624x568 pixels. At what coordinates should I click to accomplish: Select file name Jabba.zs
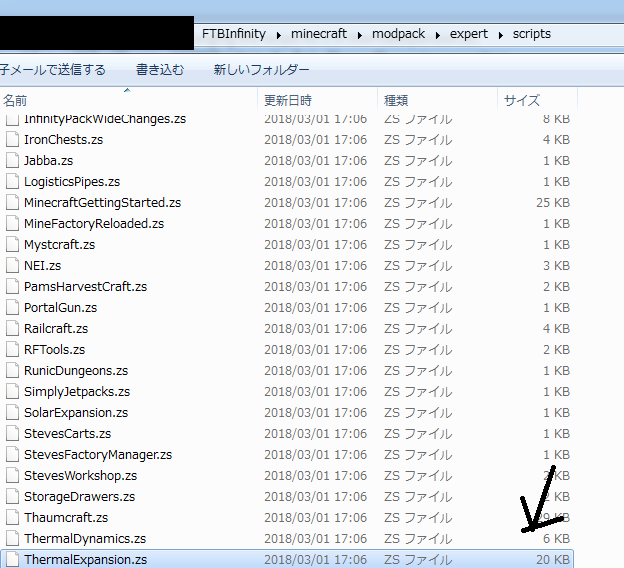click(49, 161)
